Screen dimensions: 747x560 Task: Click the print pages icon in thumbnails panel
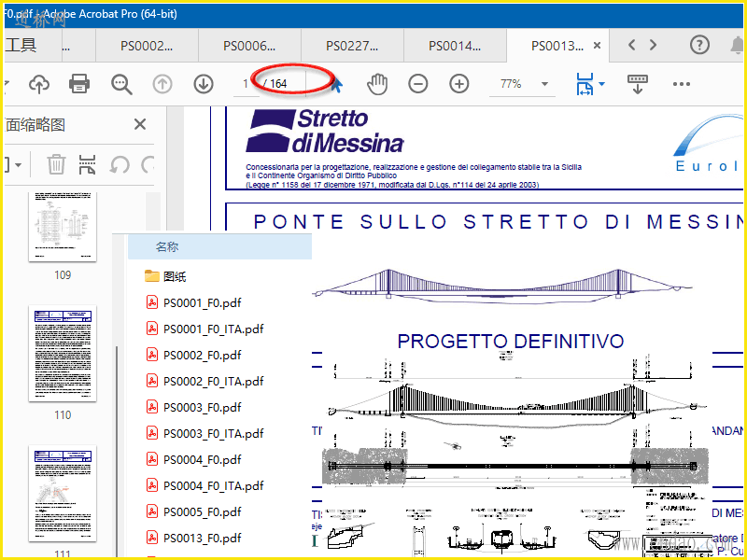87,165
